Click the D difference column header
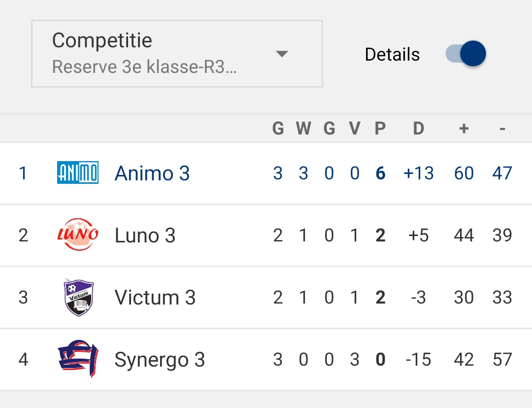Screen dimensions: 532x408 coord(419,128)
